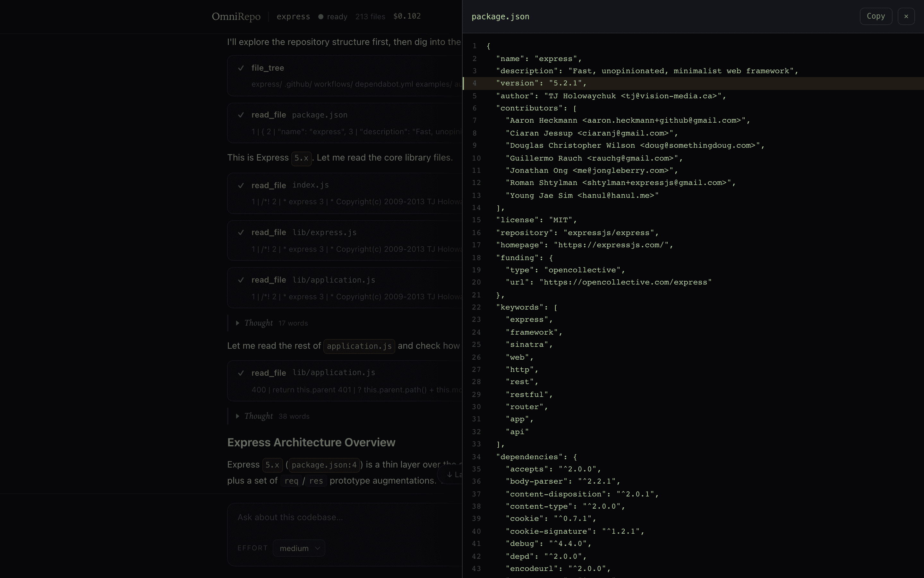Click the express repository name in header
The image size is (924, 578).
293,16
